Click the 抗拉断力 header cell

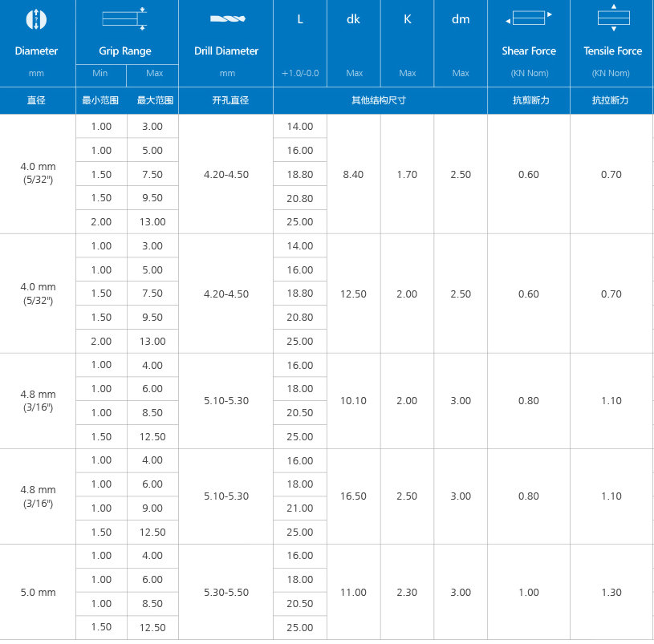coord(611,101)
